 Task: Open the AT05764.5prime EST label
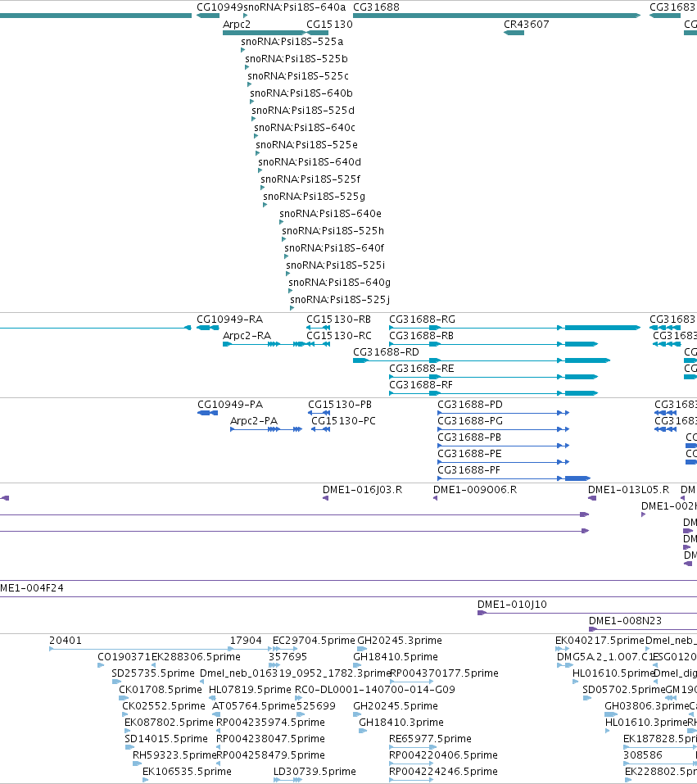[x=254, y=705]
